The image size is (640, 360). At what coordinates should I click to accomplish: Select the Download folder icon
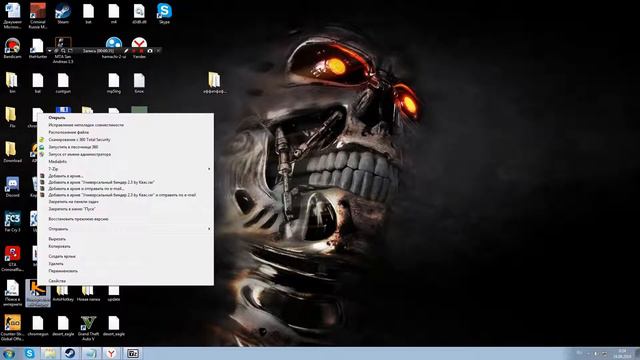(12, 152)
